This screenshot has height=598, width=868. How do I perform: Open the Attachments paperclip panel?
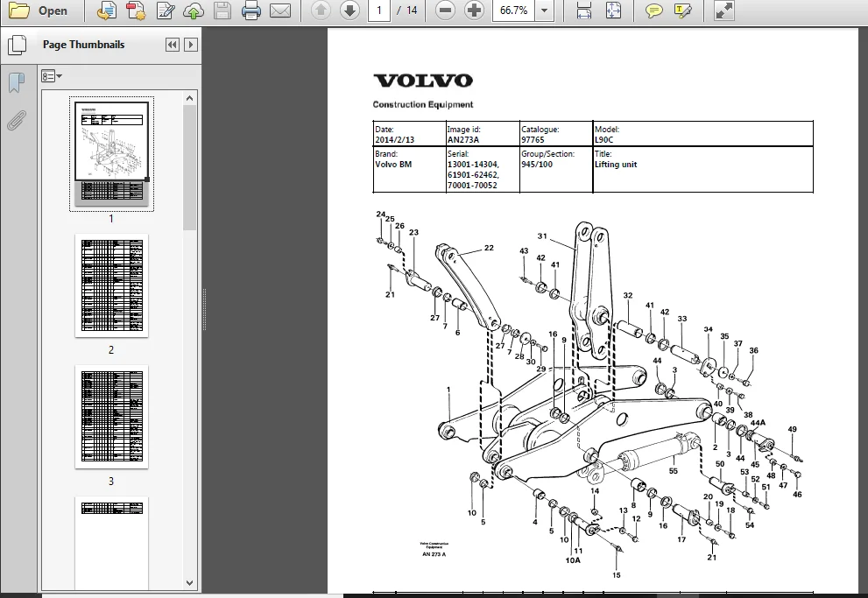pos(17,120)
